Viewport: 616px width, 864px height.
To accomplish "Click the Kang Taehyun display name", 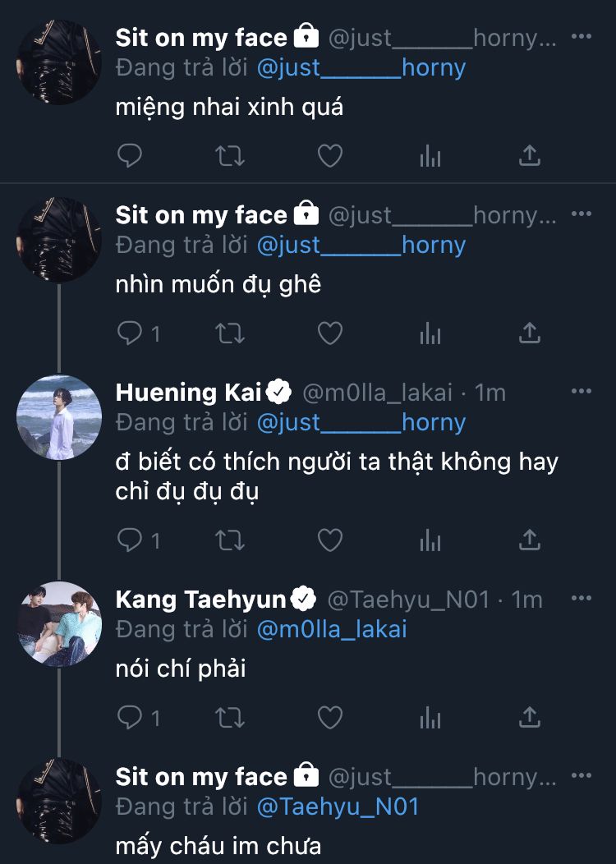I will [x=200, y=600].
